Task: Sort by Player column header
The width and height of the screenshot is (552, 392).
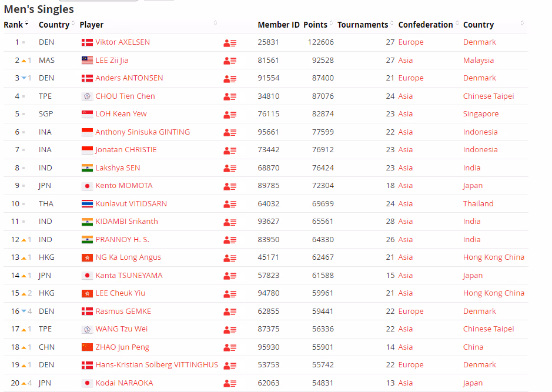Action: pos(91,25)
